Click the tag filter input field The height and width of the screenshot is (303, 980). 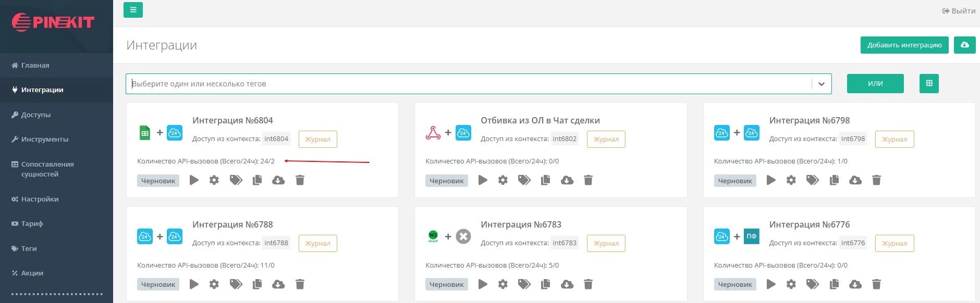[469, 84]
